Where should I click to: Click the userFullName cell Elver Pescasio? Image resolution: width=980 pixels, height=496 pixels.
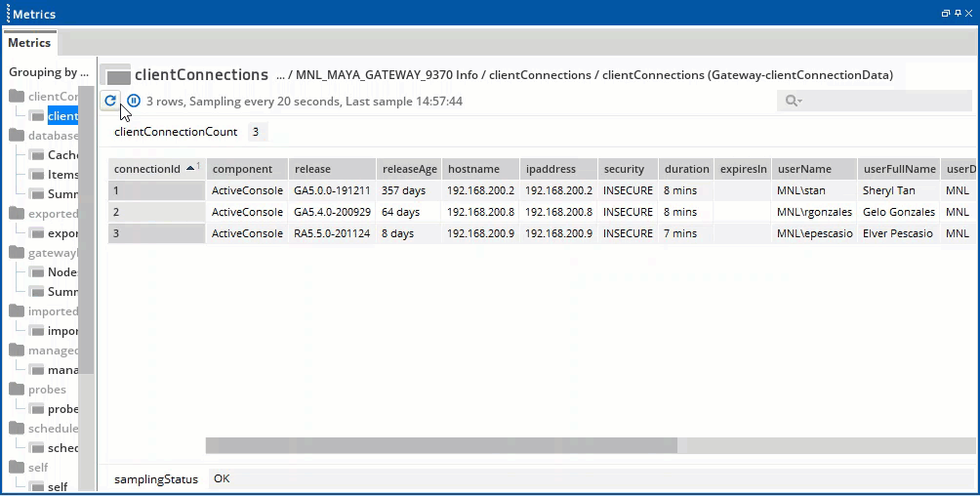click(897, 233)
